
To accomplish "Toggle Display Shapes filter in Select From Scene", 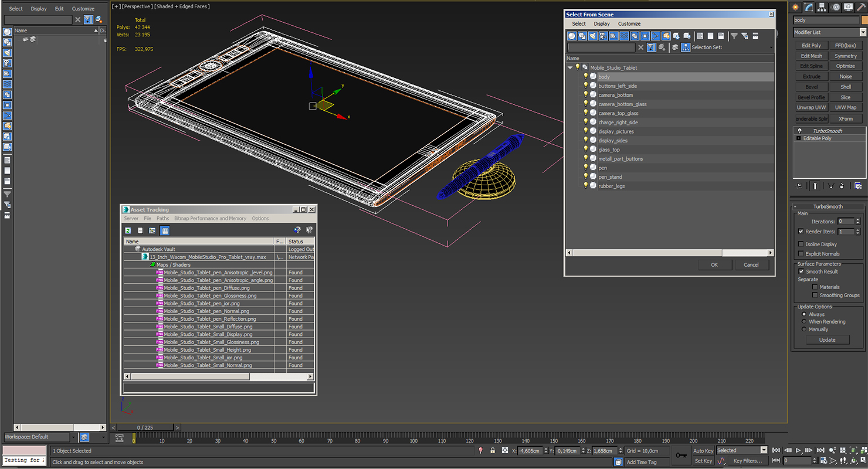I will pos(582,36).
